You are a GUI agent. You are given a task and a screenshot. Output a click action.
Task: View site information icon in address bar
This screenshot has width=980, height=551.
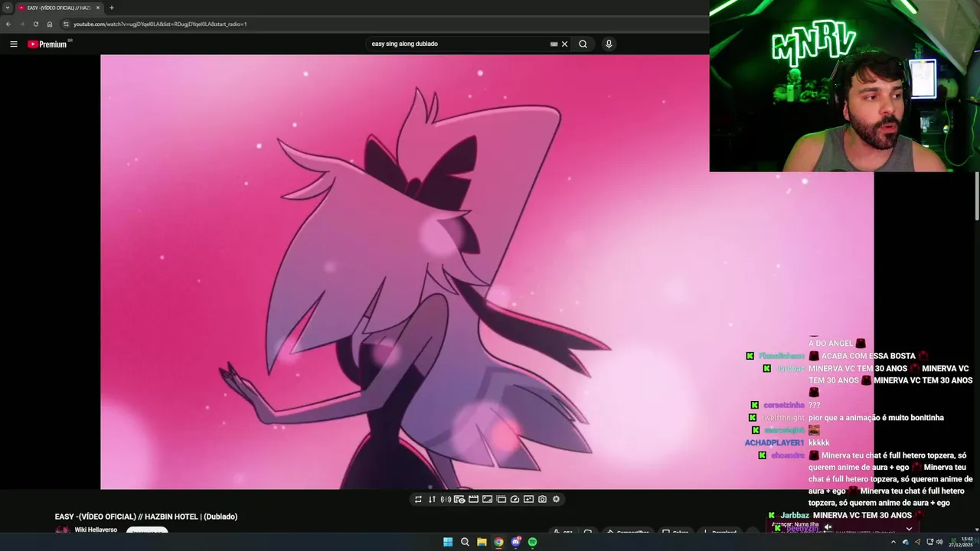pyautogui.click(x=66, y=24)
